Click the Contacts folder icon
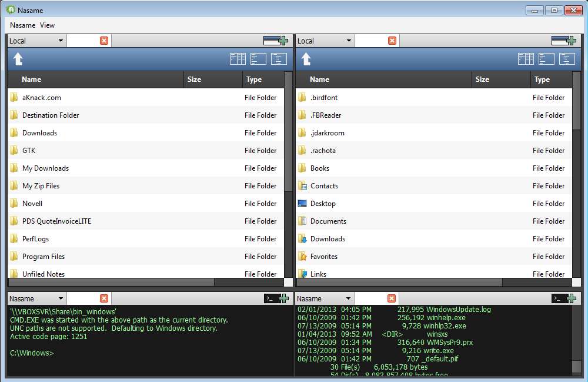The image size is (588, 382). click(302, 186)
